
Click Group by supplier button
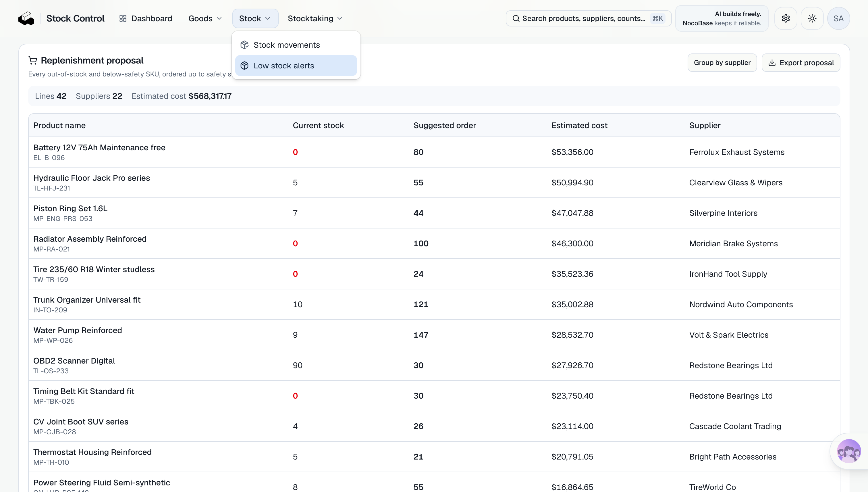pos(722,63)
